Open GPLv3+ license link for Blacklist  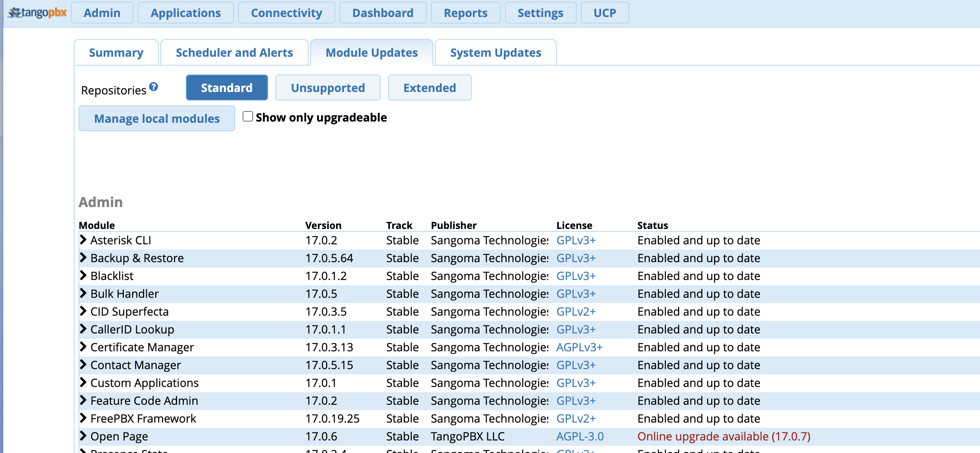[576, 276]
